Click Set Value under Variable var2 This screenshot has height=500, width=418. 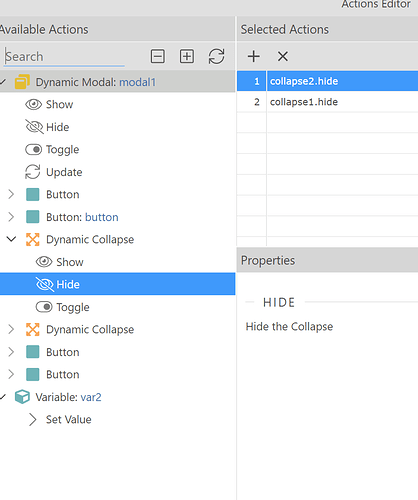[x=68, y=419]
